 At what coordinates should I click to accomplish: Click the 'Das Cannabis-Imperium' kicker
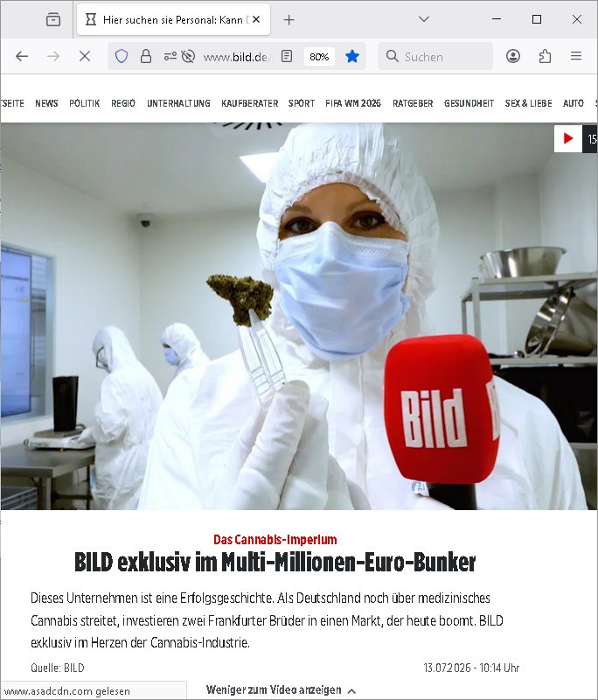(275, 539)
